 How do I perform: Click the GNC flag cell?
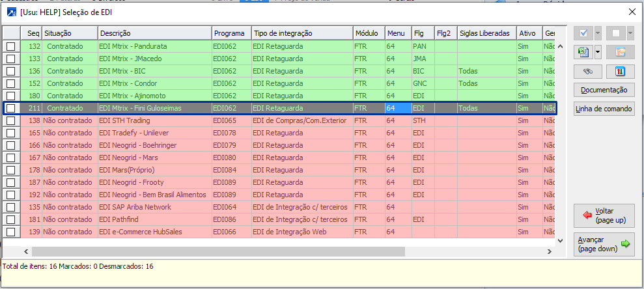(423, 83)
